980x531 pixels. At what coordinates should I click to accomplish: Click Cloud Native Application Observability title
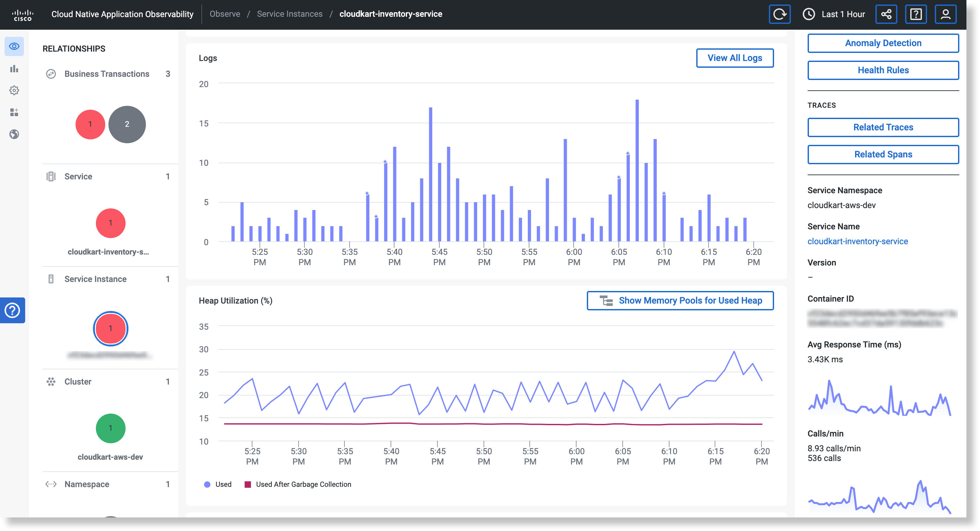click(122, 14)
